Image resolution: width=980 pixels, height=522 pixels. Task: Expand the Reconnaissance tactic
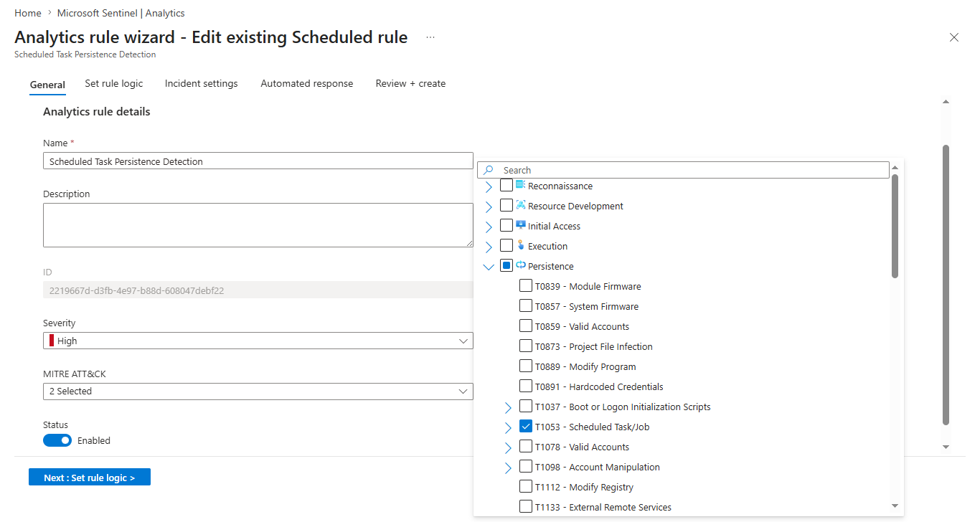(489, 186)
